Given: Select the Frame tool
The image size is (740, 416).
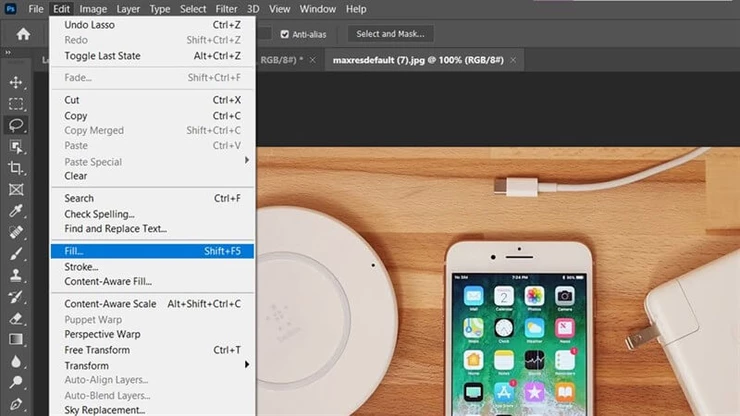Looking at the screenshot, I should tap(16, 189).
